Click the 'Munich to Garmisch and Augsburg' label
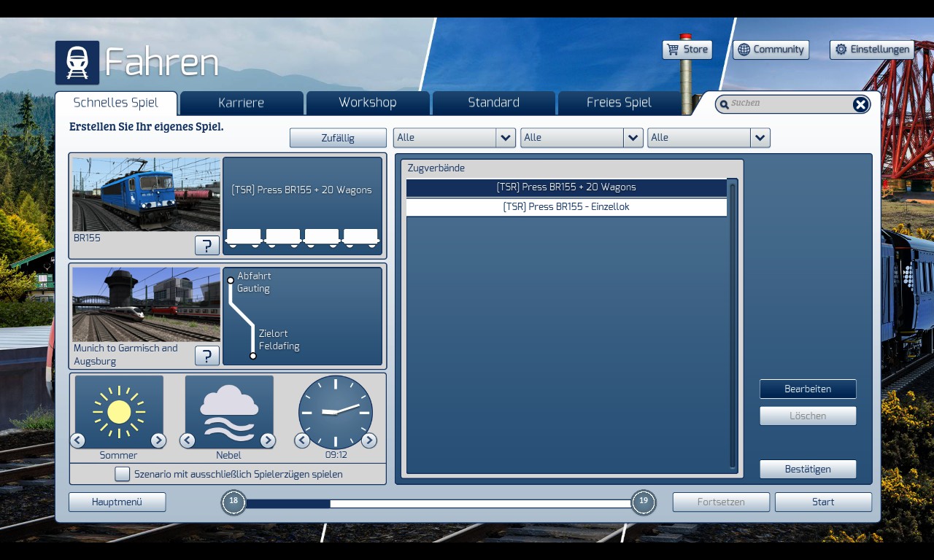Image resolution: width=934 pixels, height=560 pixels. 126,354
